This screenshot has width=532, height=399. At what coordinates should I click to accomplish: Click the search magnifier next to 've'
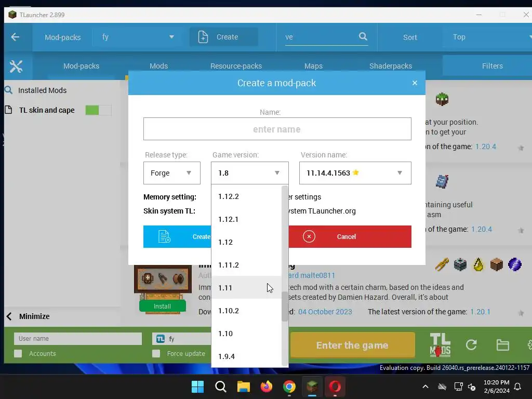tap(363, 36)
